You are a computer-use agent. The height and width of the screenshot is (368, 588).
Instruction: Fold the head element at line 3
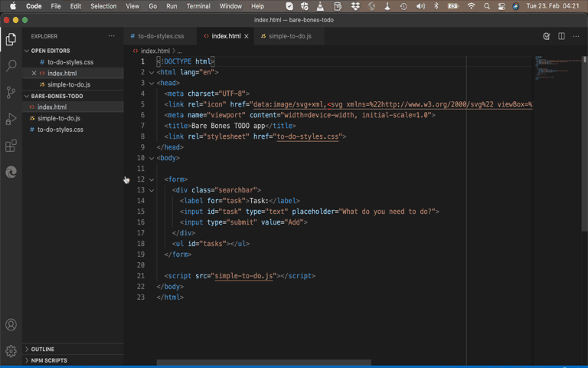pos(151,83)
